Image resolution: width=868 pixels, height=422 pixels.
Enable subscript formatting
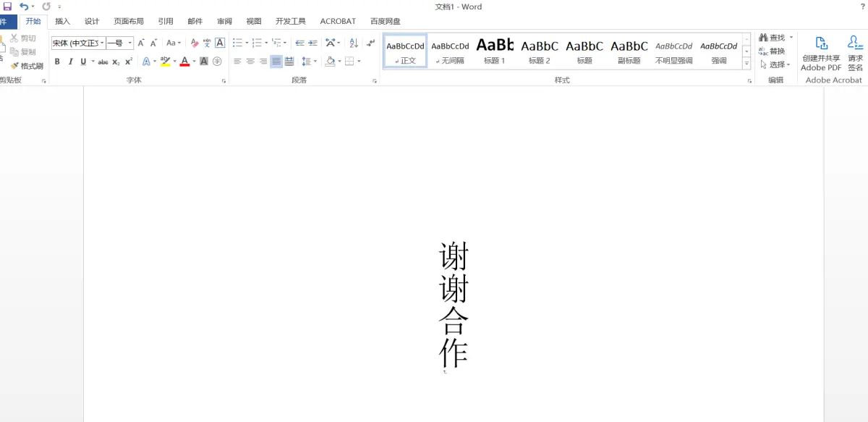[116, 61]
